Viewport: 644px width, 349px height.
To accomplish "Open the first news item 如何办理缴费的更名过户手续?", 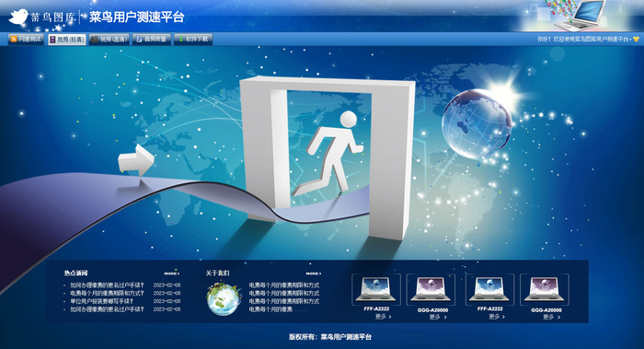I will (108, 285).
